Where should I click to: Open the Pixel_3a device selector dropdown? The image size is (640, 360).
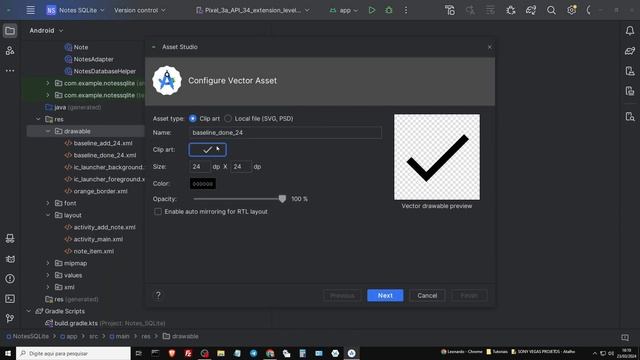(253, 10)
